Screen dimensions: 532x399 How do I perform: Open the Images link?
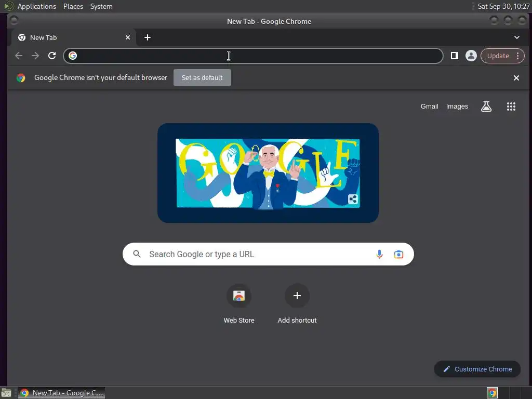[x=457, y=106]
